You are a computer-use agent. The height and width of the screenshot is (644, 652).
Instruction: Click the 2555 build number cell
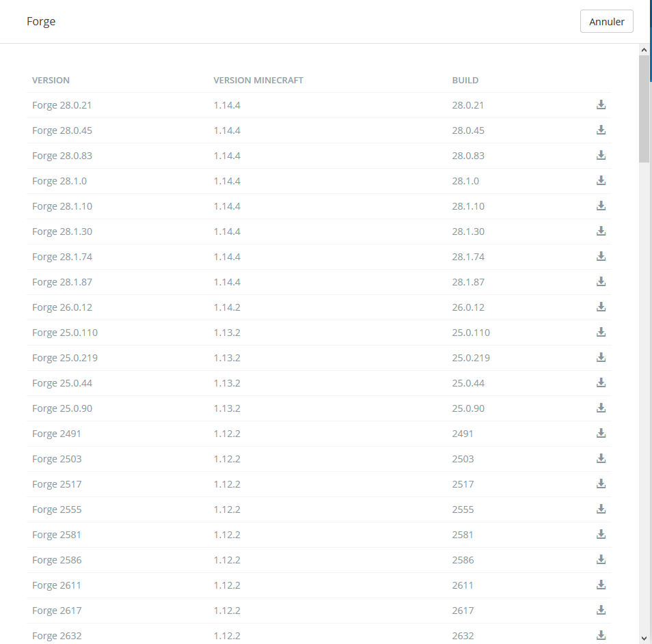coord(463,509)
